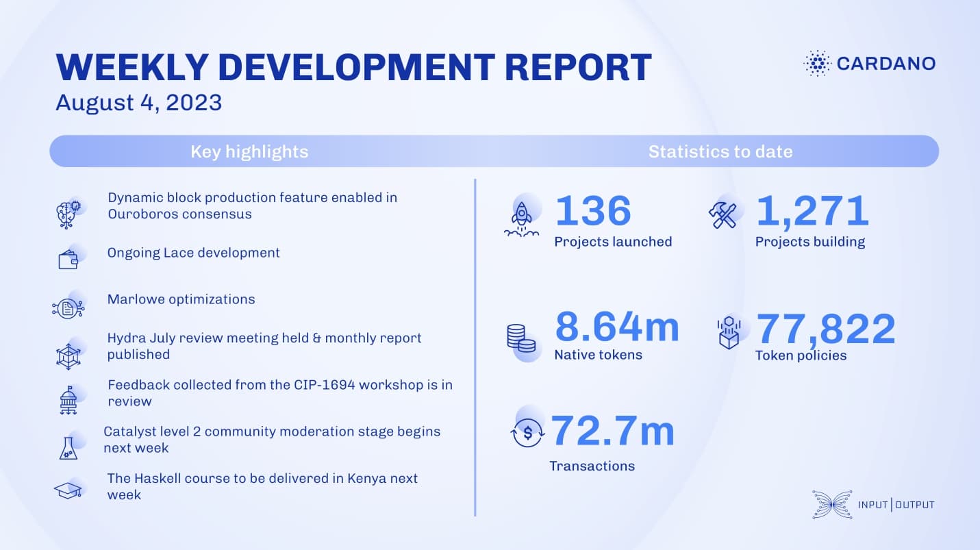This screenshot has width=980, height=550.
Task: Click the CIP-1694 workshop feedback text
Action: tap(280, 392)
